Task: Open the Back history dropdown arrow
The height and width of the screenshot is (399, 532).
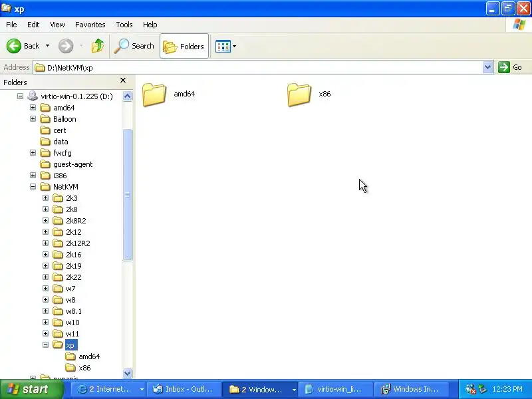Action: [47, 46]
